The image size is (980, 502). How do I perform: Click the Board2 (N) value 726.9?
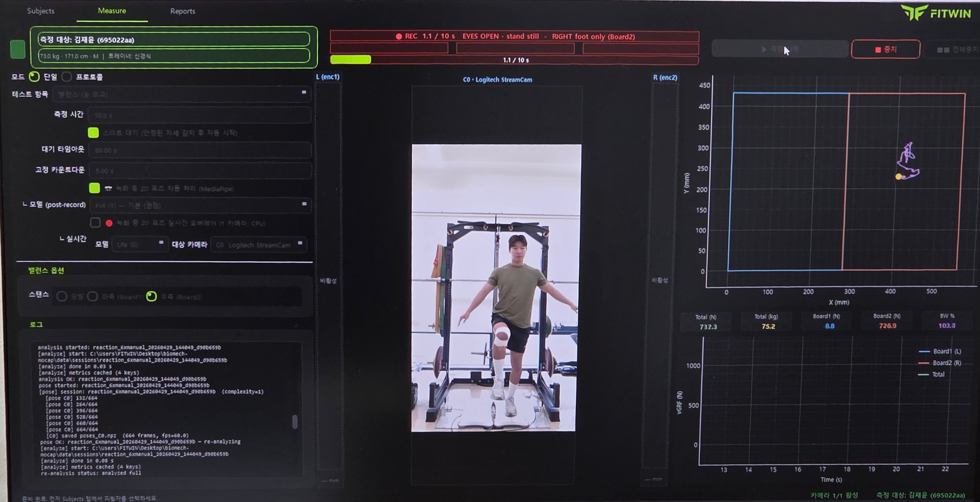pyautogui.click(x=888, y=325)
